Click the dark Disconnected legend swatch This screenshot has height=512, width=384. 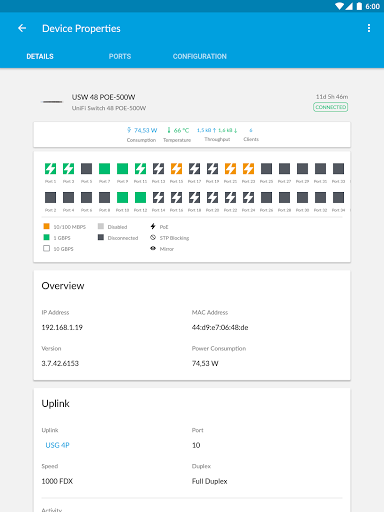pos(101,237)
